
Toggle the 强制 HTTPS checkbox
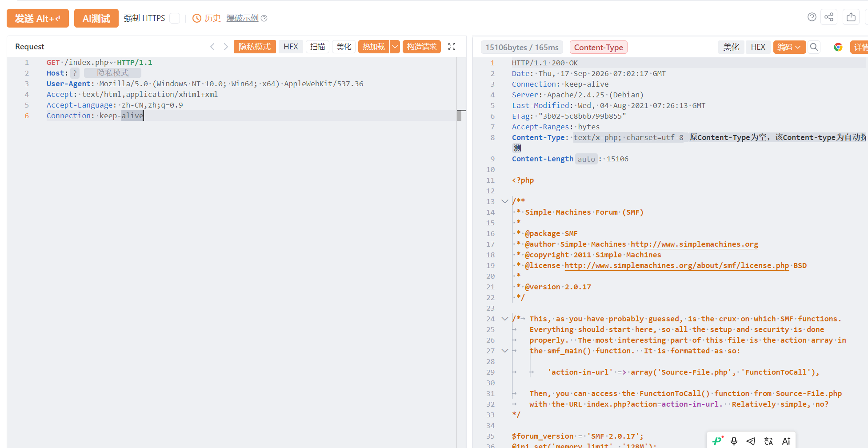[175, 18]
